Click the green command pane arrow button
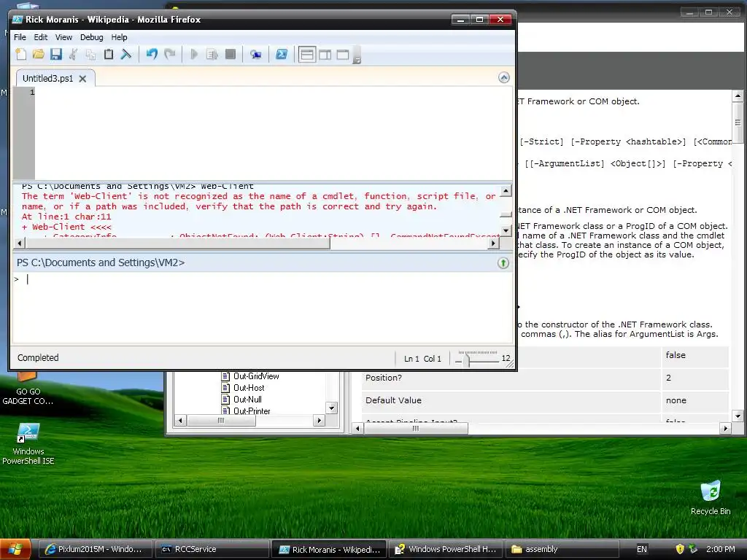 (503, 262)
